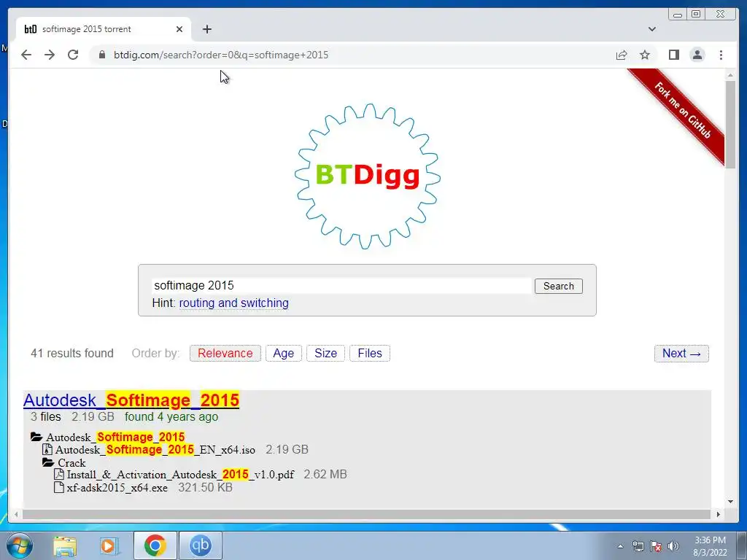Image resolution: width=747 pixels, height=560 pixels.
Task: Click the '3 files' count text
Action: [46, 416]
